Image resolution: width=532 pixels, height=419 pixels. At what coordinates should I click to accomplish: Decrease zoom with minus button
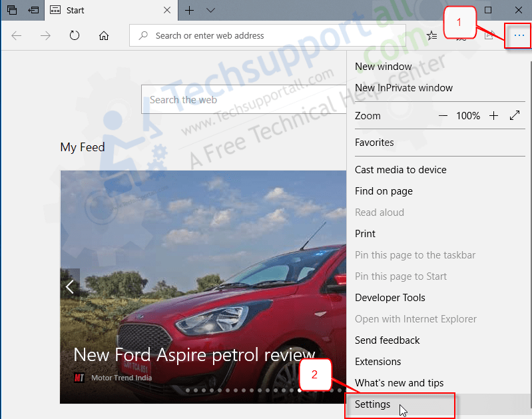click(x=443, y=116)
